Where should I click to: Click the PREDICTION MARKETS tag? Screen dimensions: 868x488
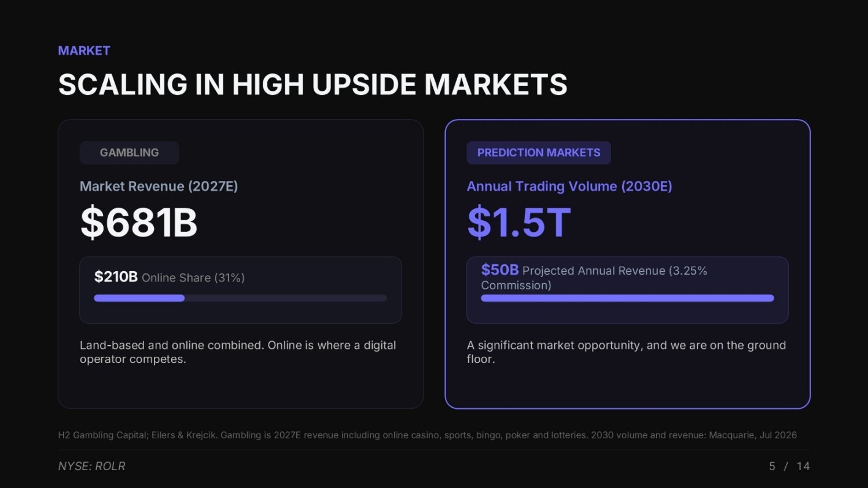click(x=539, y=153)
